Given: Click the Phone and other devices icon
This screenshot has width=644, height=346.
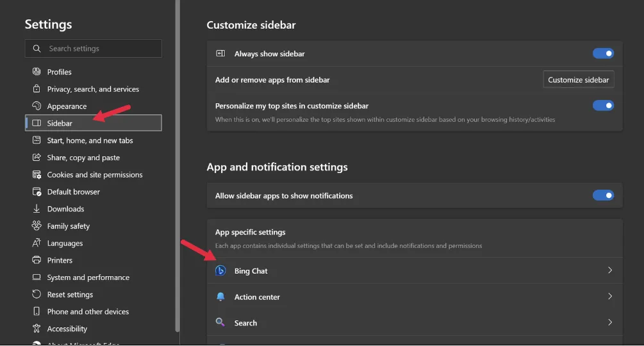Looking at the screenshot, I should pyautogui.click(x=37, y=311).
